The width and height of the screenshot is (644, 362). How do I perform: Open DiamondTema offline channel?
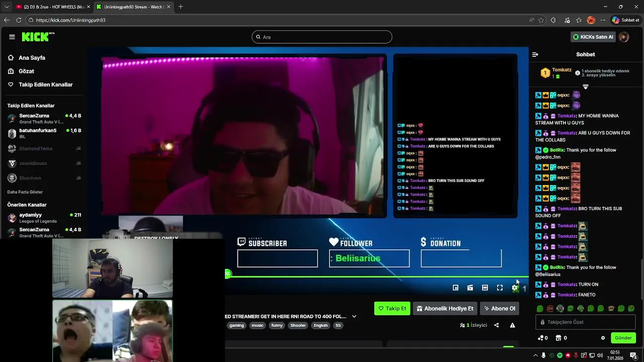[x=44, y=149]
